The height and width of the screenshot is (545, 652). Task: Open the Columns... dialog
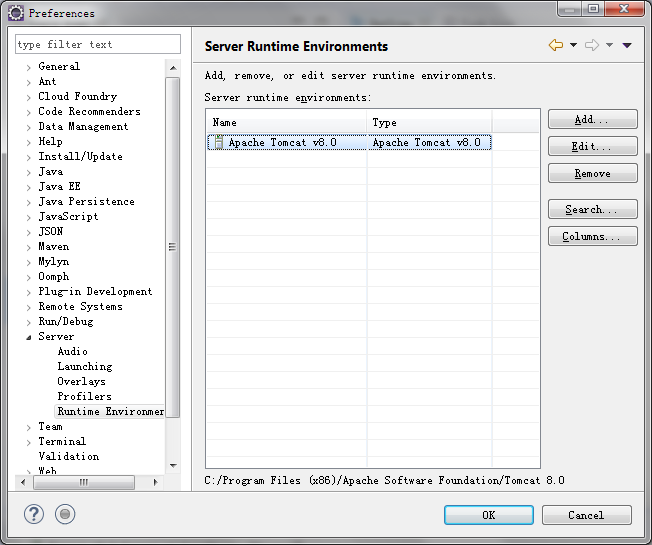[x=593, y=236]
